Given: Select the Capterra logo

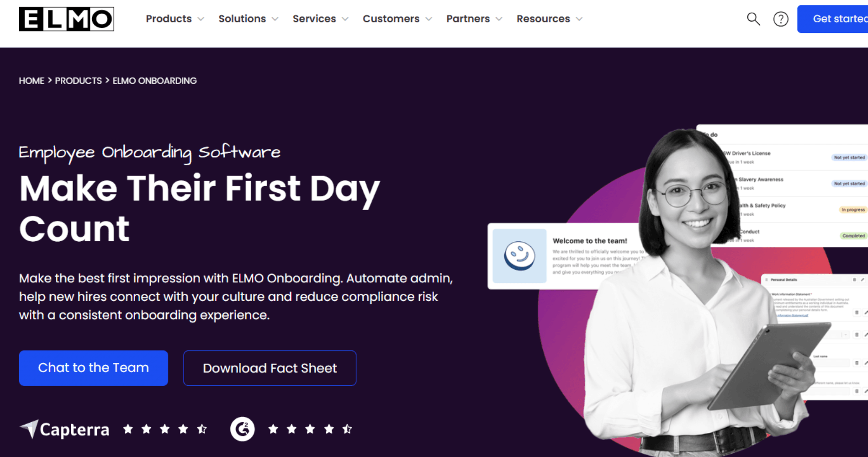Looking at the screenshot, I should pos(64,429).
